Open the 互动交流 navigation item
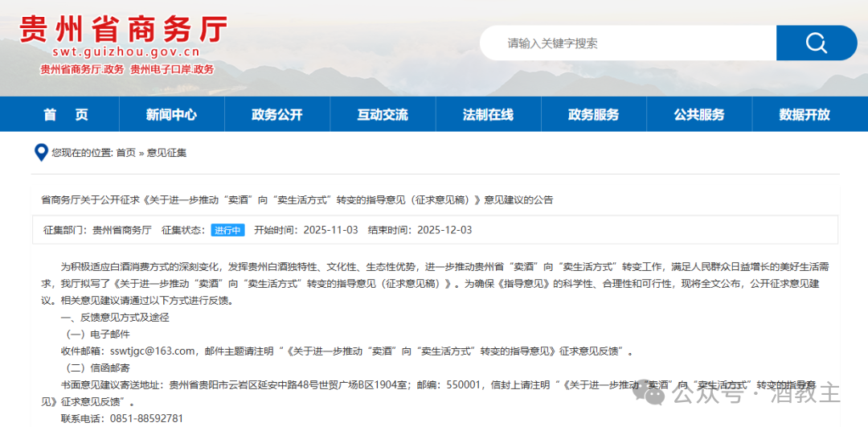This screenshot has width=868, height=427. [383, 115]
